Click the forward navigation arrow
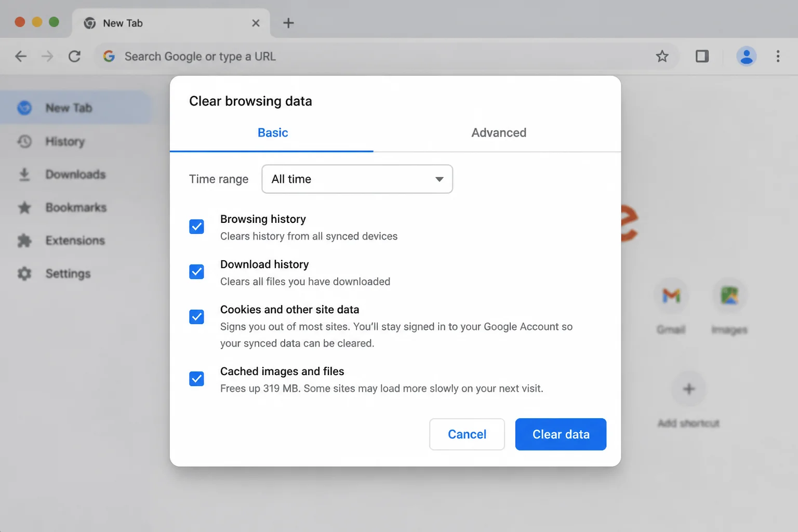798x532 pixels. tap(47, 56)
